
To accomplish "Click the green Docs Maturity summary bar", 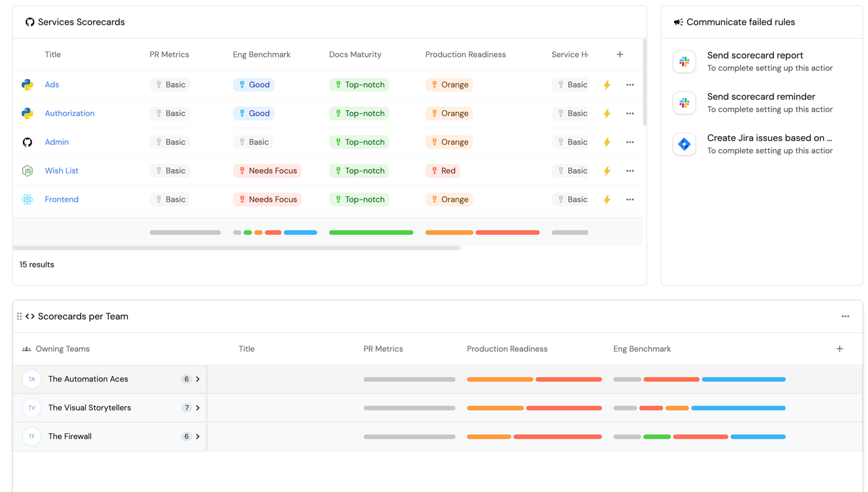I will pos(371,233).
